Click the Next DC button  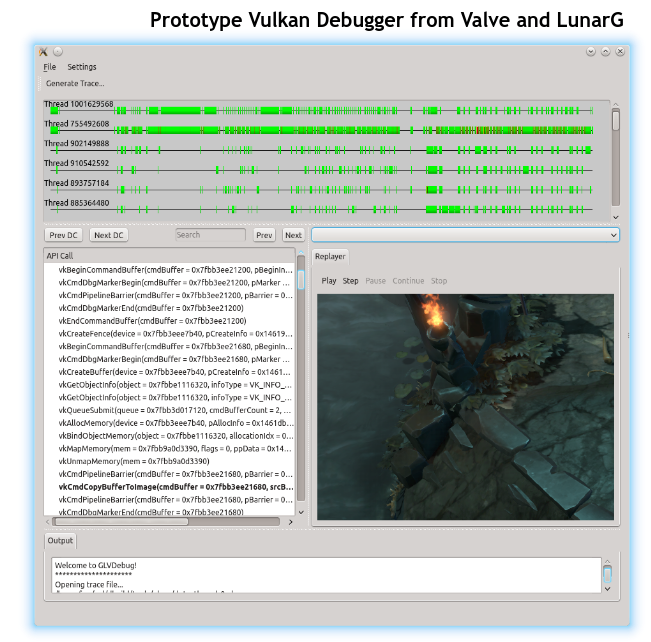click(109, 235)
